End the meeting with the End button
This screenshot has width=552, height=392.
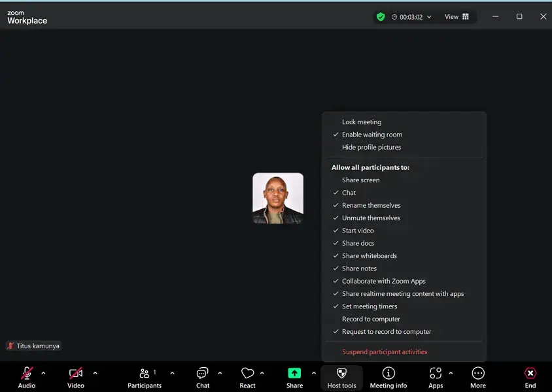click(x=530, y=376)
